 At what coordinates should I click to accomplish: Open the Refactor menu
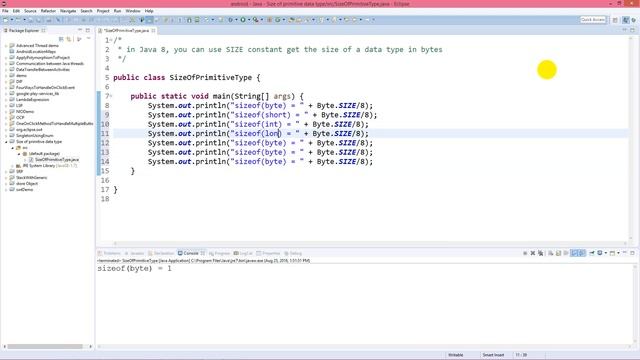point(48,11)
